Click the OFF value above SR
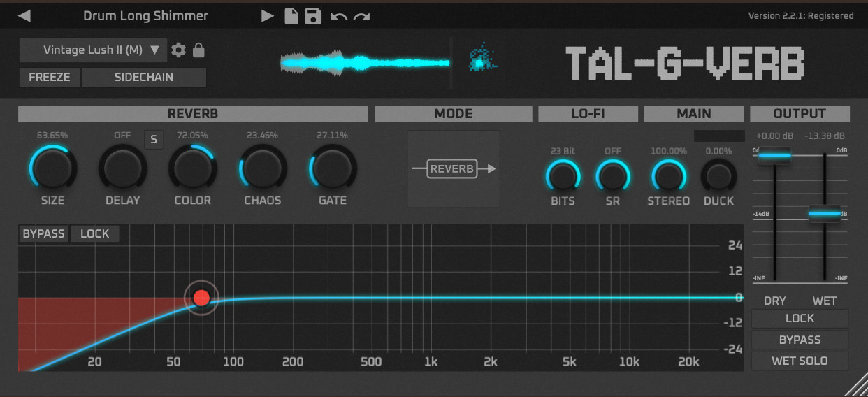 [x=612, y=151]
